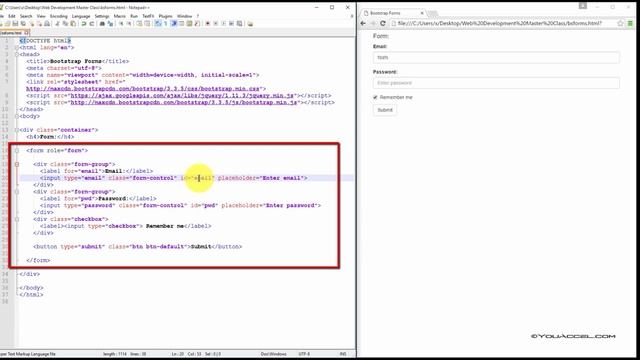
Task: Redo the edit via toolbar icon
Action: (91, 24)
